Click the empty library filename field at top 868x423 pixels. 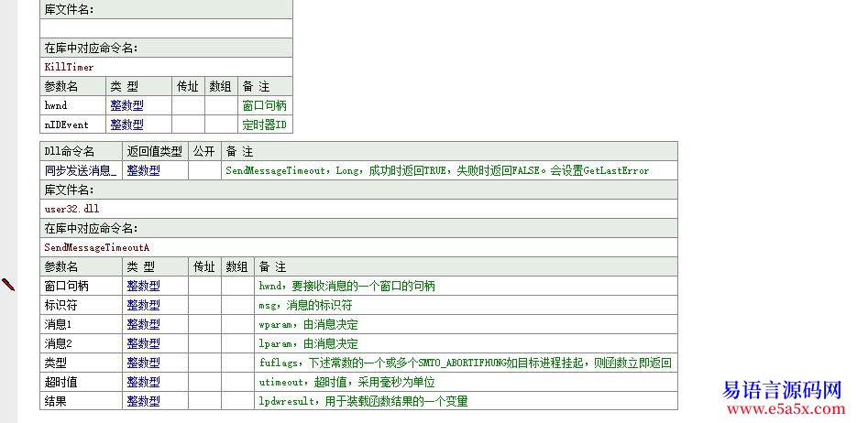(166, 28)
